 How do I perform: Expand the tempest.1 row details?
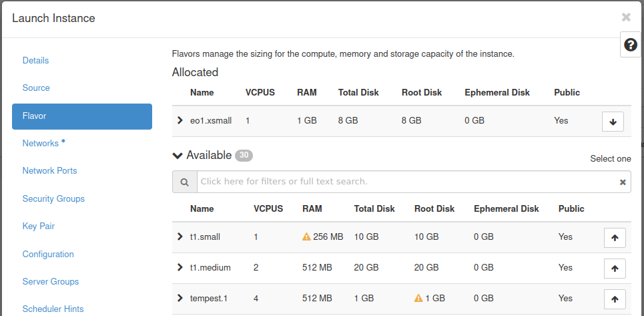click(x=180, y=298)
